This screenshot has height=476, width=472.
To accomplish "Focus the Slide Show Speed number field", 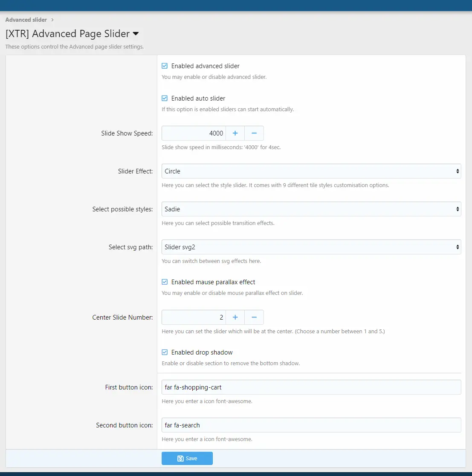I will pyautogui.click(x=194, y=133).
